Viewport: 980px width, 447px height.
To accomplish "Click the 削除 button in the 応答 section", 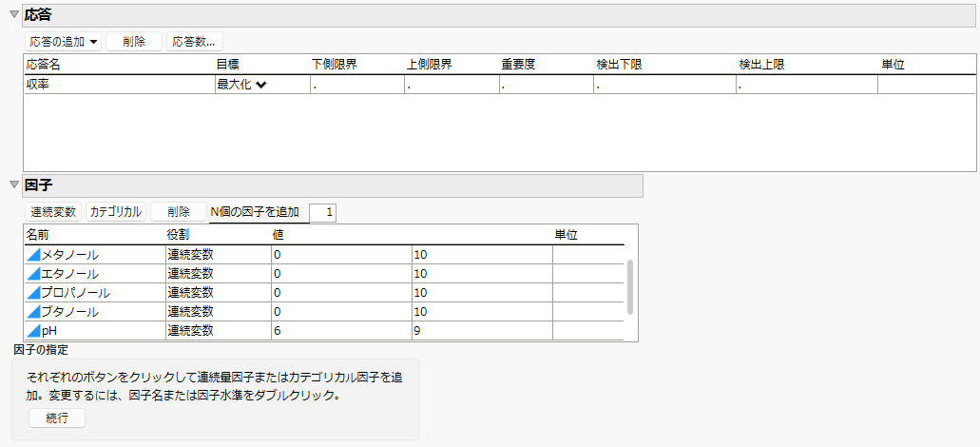I will pos(134,42).
